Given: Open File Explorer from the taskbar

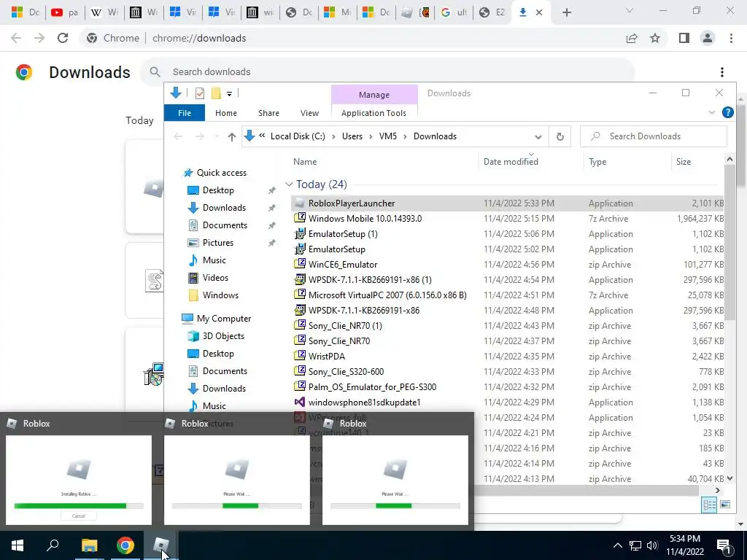Looking at the screenshot, I should 89,545.
